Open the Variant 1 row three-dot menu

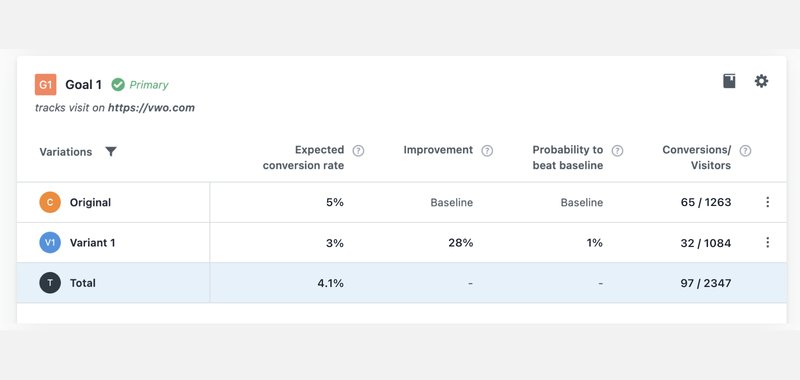coord(767,242)
